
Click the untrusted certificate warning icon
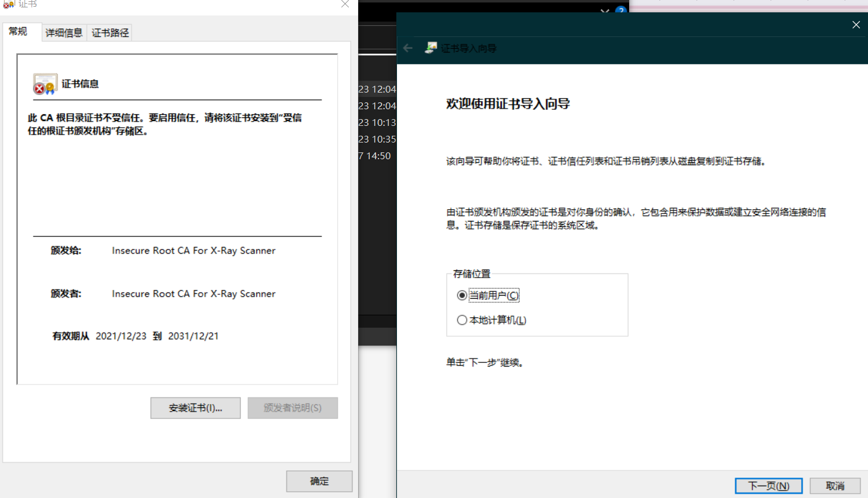click(x=45, y=84)
